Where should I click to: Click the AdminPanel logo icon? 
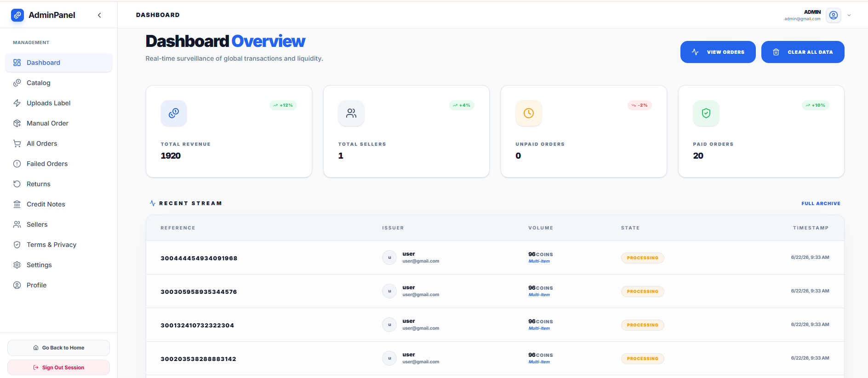(17, 15)
